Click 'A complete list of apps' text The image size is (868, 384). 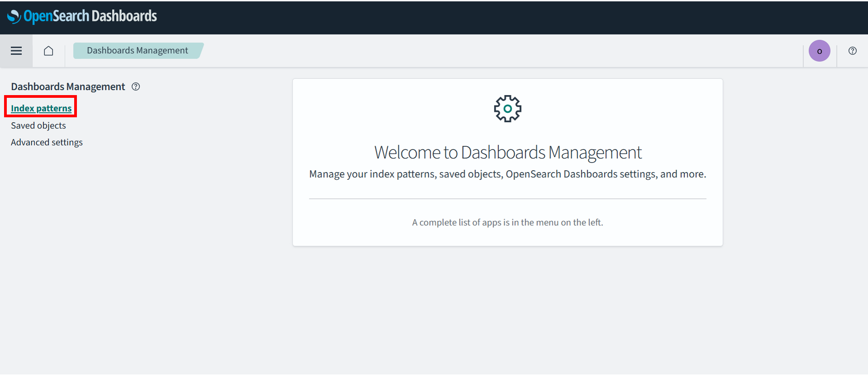point(508,222)
